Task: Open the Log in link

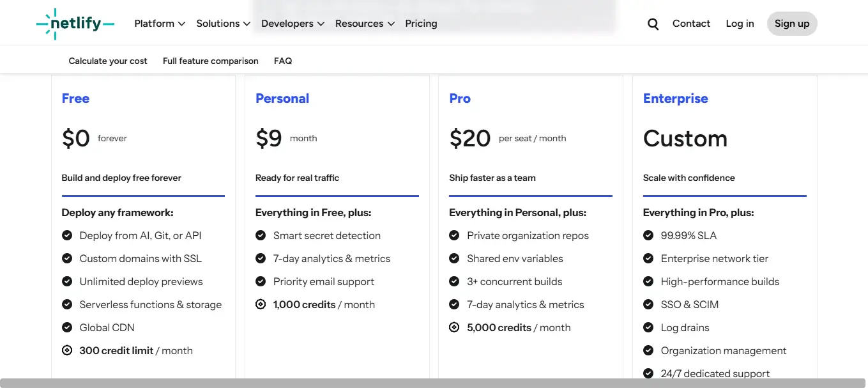Action: [740, 24]
